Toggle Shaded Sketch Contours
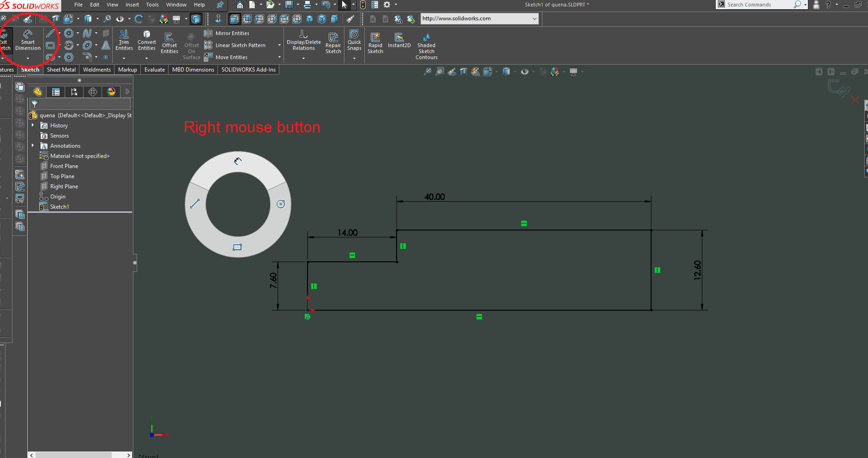 pos(427,46)
